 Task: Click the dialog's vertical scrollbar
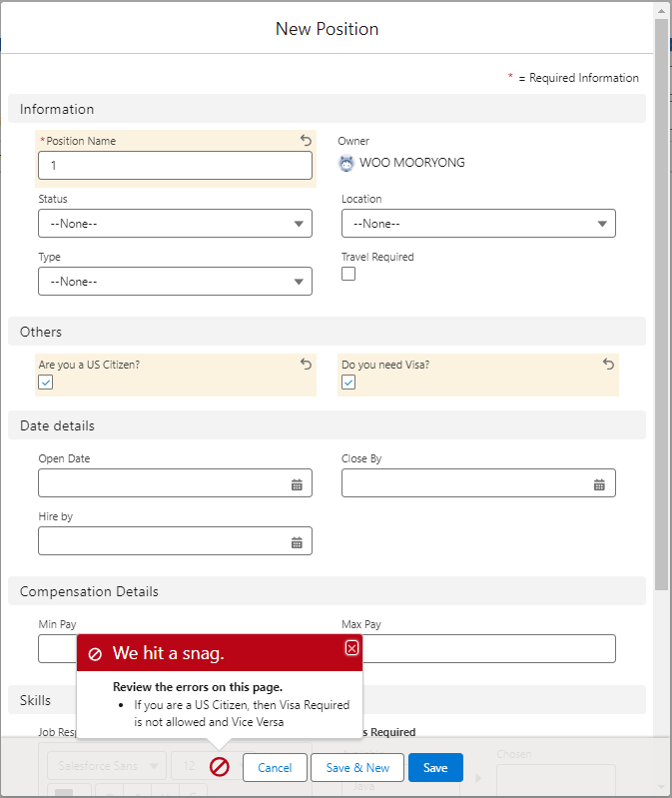[661, 300]
